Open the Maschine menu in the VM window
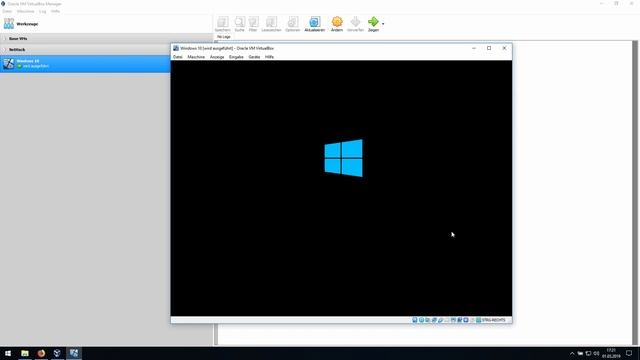 196,57
